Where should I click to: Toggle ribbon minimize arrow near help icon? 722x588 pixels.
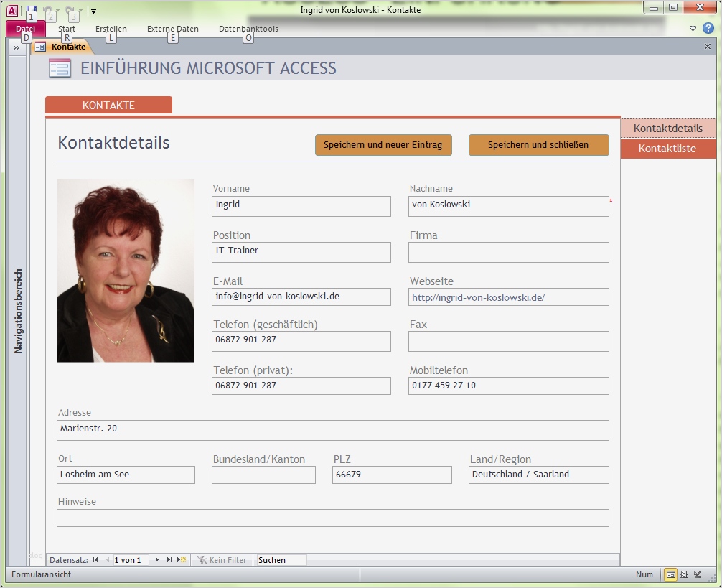(693, 29)
